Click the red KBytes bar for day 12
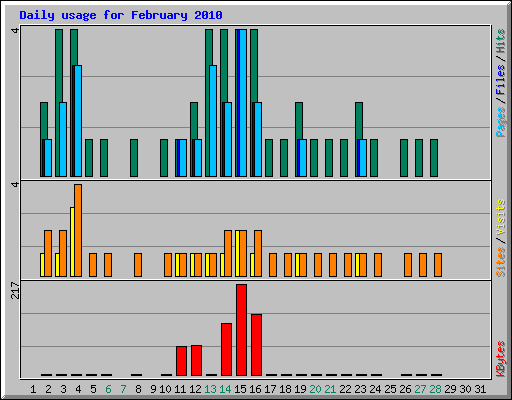Viewport: 512px width, 400px height. (x=196, y=361)
